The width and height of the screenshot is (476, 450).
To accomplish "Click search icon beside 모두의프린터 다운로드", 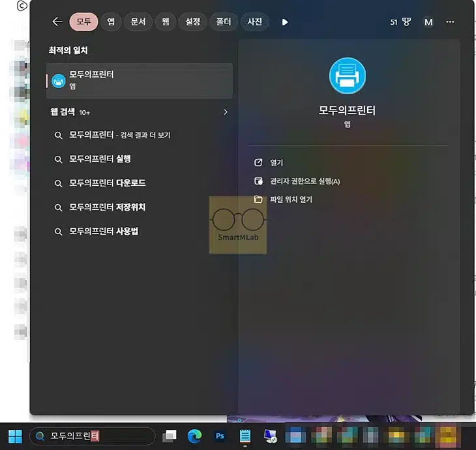I will (58, 183).
